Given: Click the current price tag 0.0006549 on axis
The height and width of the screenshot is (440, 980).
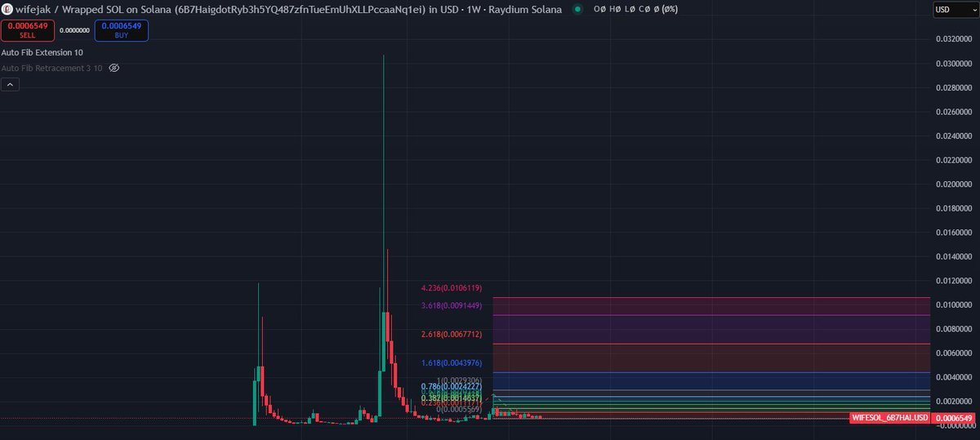Looking at the screenshot, I should 955,418.
